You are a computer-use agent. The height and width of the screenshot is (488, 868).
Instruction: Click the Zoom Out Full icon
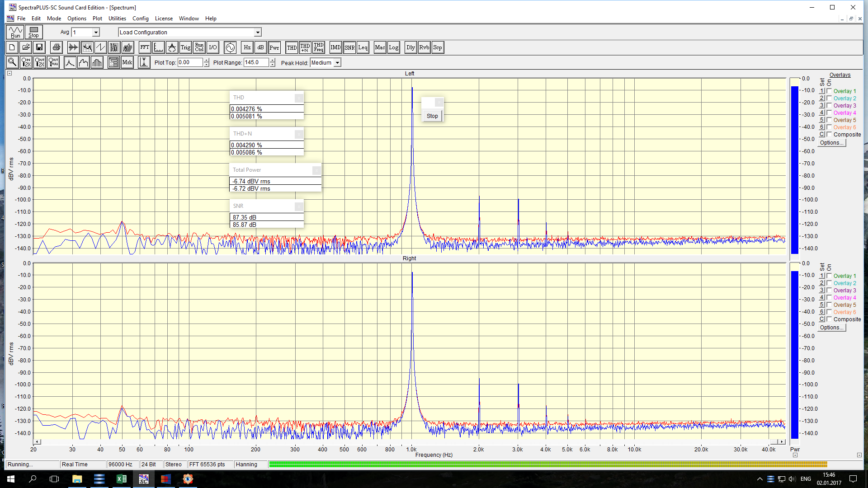54,62
